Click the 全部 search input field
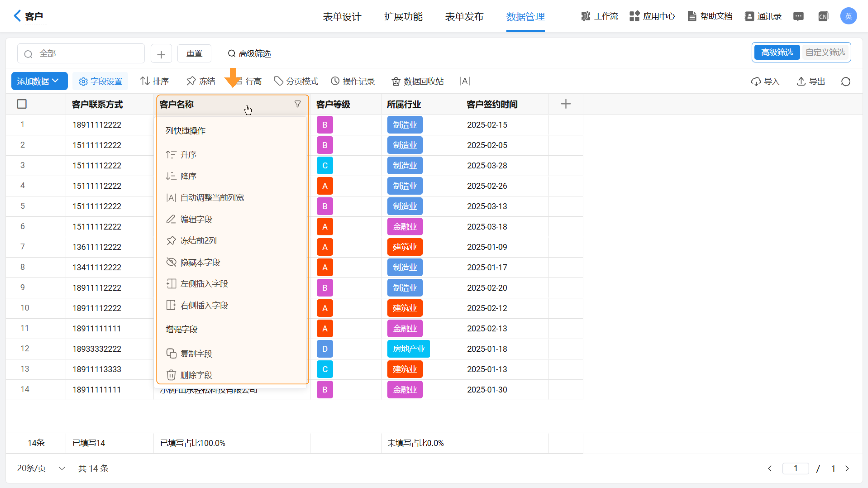Screen dimensions: 868x488 point(81,54)
